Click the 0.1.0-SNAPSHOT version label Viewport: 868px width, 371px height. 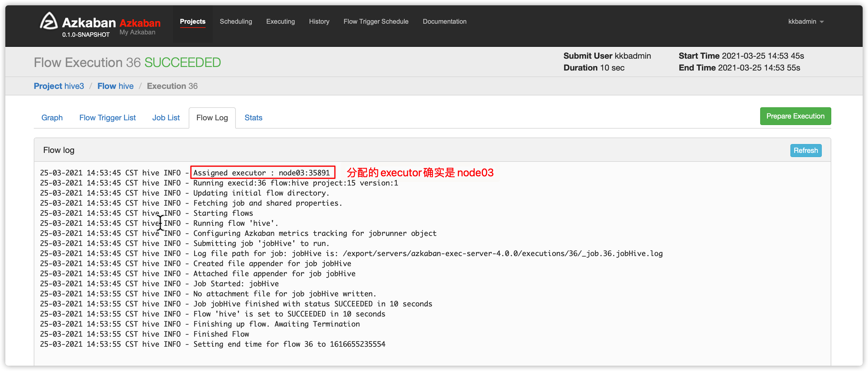(86, 35)
